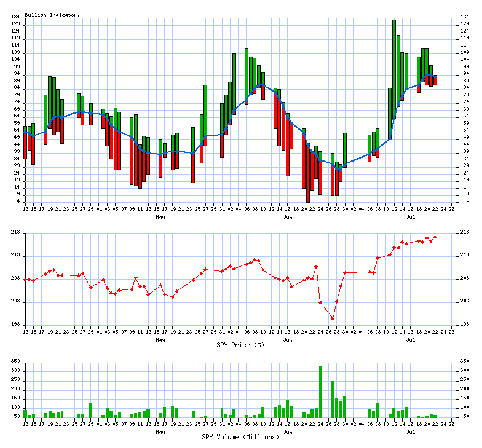
Task: Select the lowest SPY price data point
Action: point(333,318)
